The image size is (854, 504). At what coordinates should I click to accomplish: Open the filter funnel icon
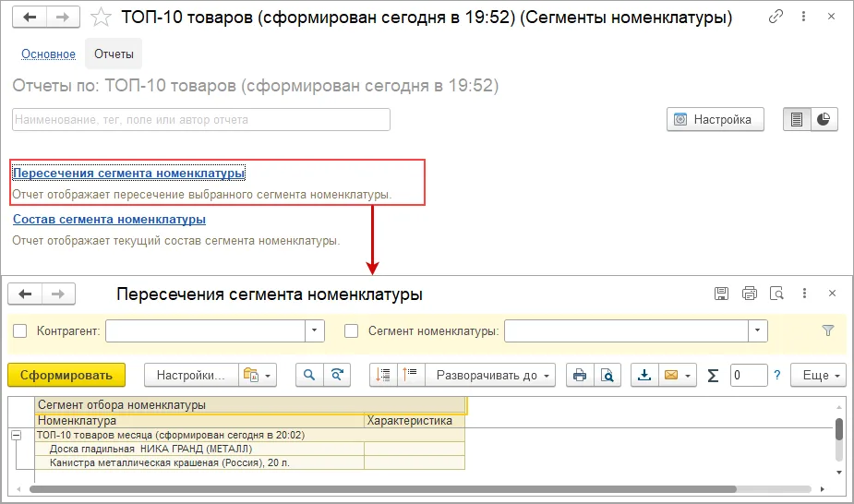pos(828,330)
